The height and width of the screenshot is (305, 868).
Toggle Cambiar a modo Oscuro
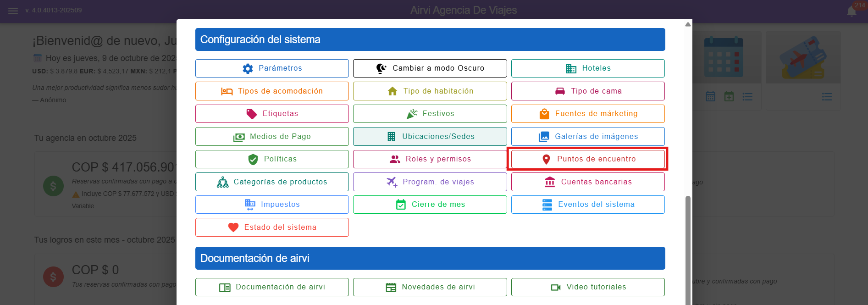tap(430, 68)
